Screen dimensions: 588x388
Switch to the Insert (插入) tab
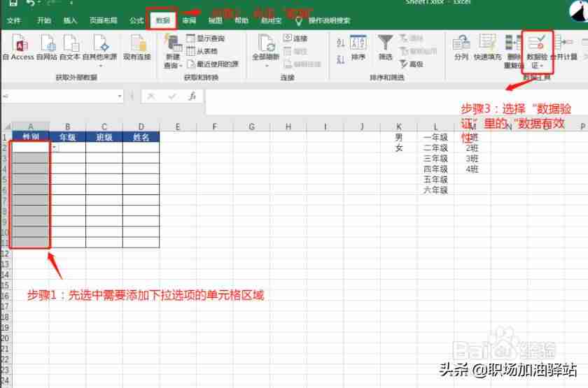point(70,20)
